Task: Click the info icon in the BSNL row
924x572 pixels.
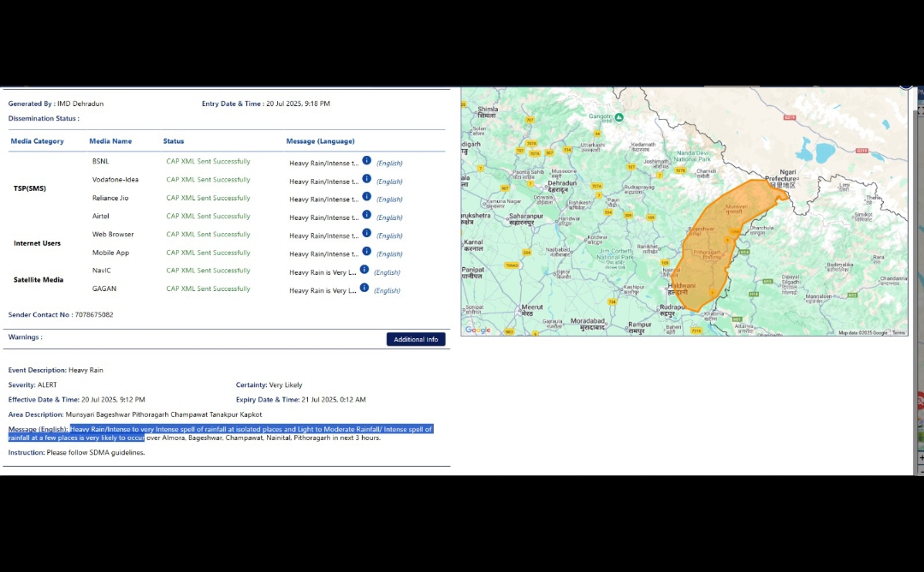Action: click(x=366, y=160)
